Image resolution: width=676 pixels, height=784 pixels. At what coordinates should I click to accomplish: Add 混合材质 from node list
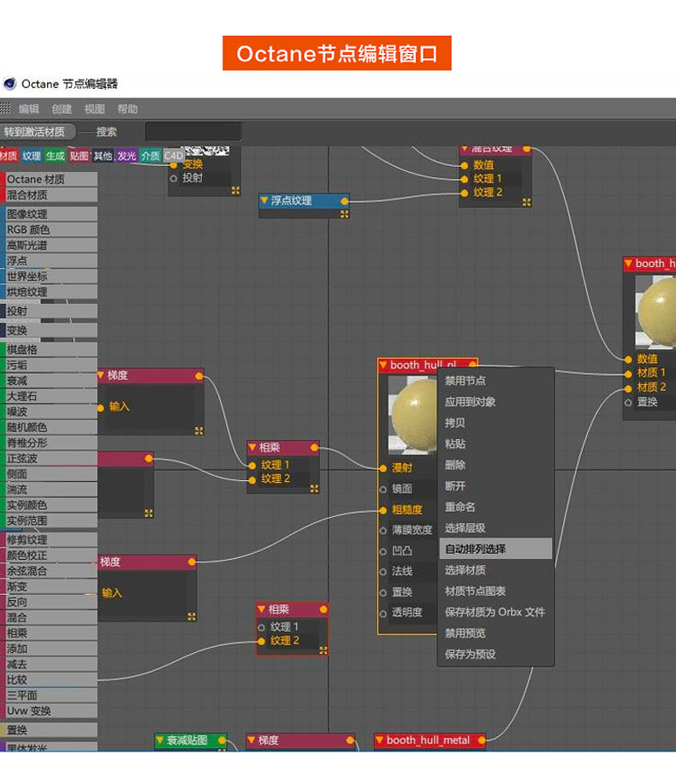click(49, 194)
